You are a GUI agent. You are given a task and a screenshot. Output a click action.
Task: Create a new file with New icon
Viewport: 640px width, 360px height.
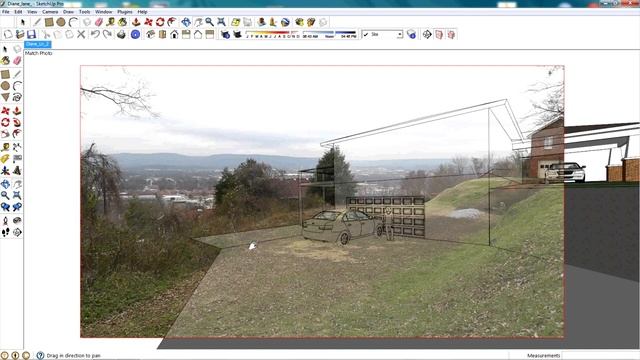tap(8, 34)
